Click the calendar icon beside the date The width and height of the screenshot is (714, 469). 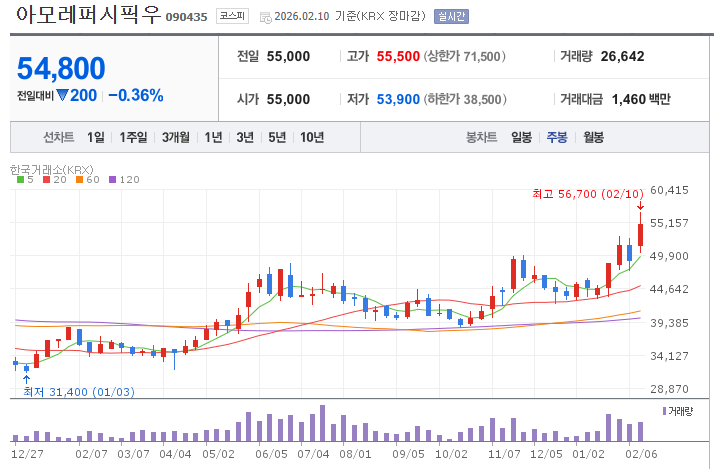pyautogui.click(x=264, y=18)
